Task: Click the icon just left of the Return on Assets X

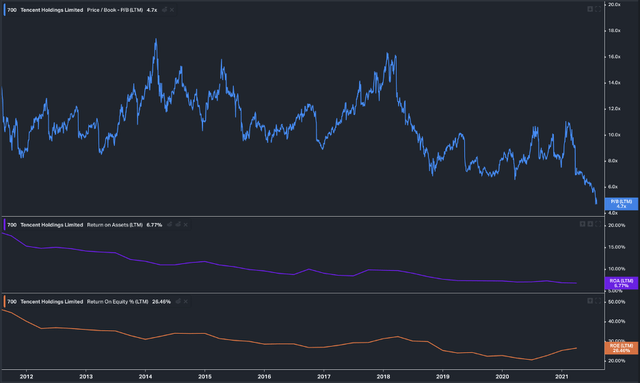Action: coord(178,225)
